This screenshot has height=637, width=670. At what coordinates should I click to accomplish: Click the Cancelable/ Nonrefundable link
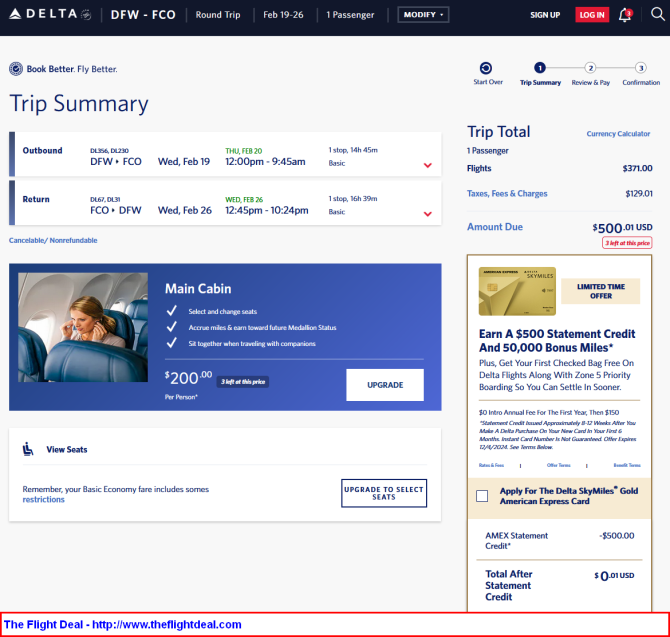(x=53, y=240)
